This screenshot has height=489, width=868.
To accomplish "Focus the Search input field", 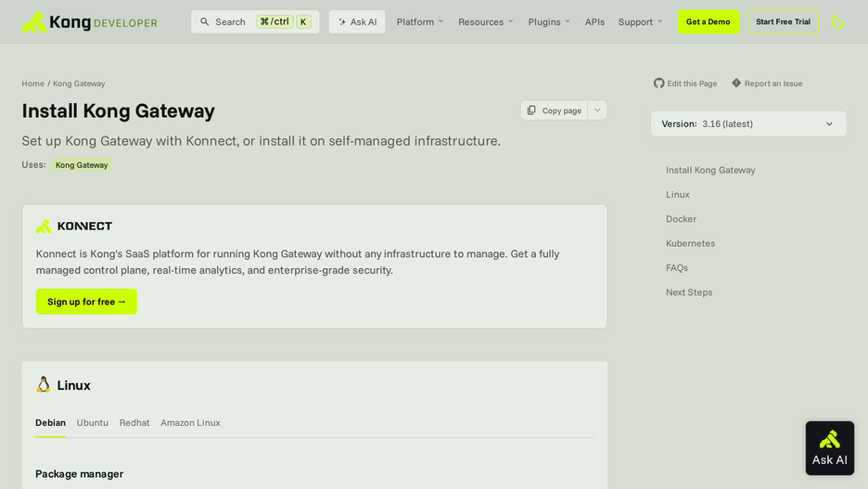I will 255,21.
